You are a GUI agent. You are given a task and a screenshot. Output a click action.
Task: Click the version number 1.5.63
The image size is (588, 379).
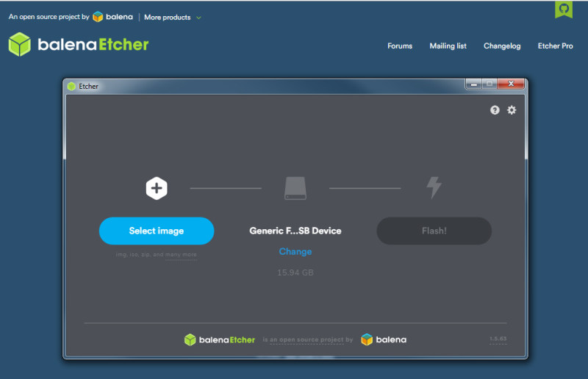pos(498,339)
